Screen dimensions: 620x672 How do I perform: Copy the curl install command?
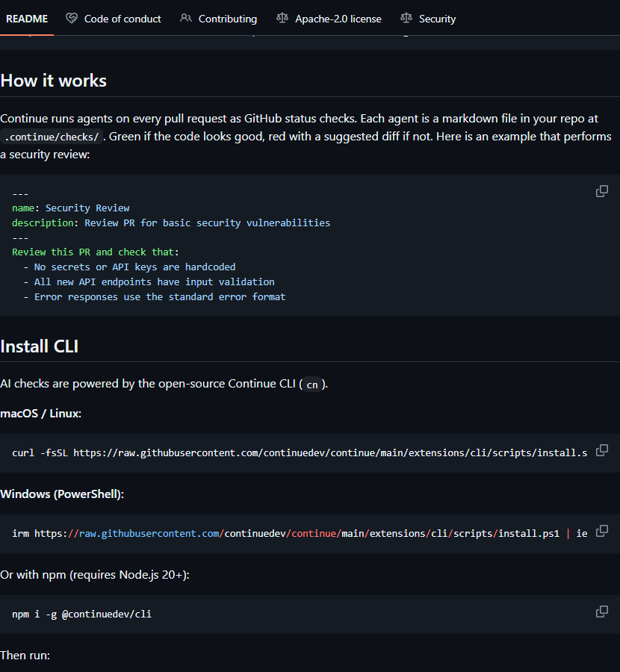point(601,450)
